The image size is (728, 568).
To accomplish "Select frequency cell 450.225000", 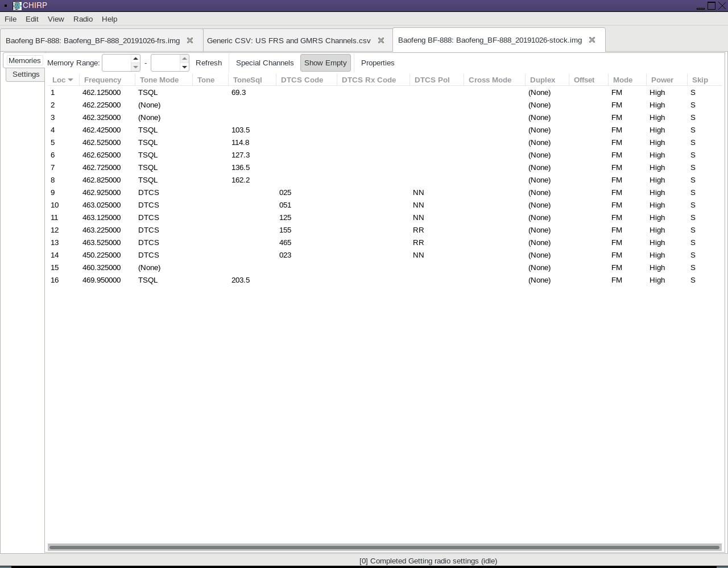I will (102, 255).
